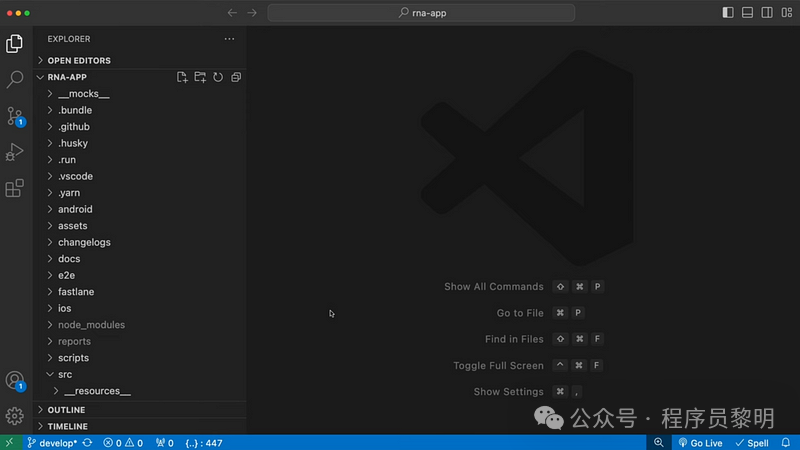Synchronize changes icon in status bar

(87, 442)
